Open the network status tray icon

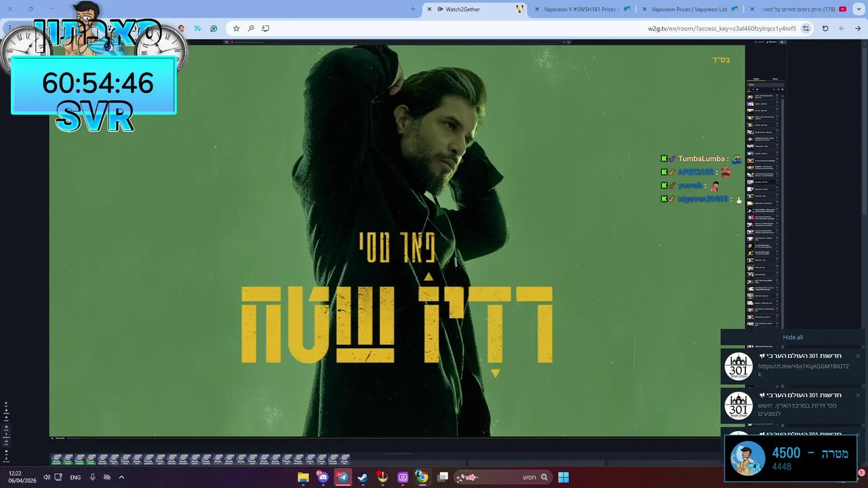pyautogui.click(x=58, y=477)
